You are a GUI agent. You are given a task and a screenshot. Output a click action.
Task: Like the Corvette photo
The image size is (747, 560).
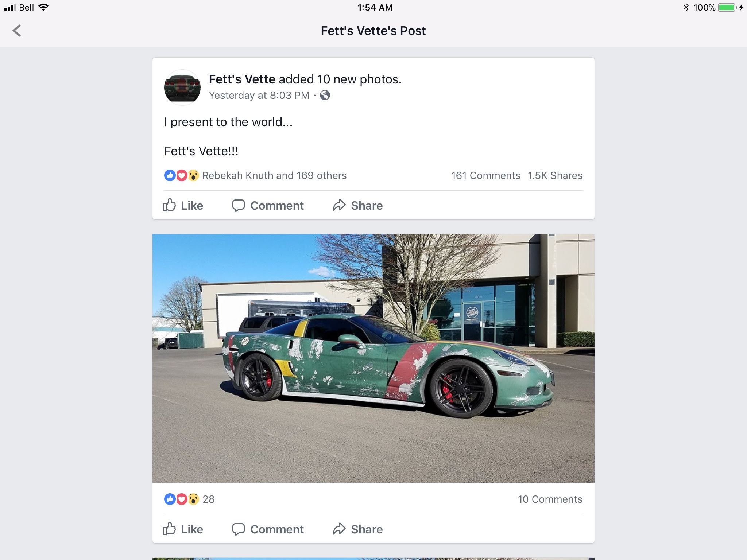pyautogui.click(x=183, y=529)
